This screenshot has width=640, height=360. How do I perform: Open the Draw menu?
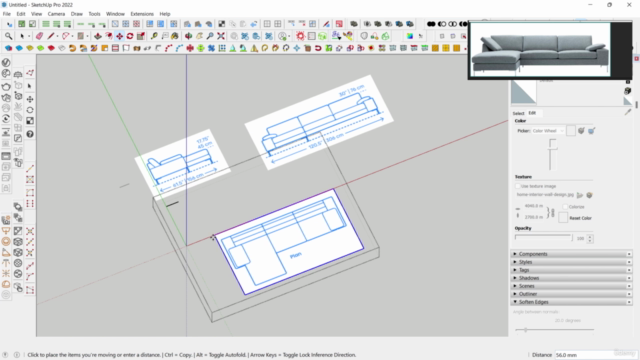(x=76, y=14)
